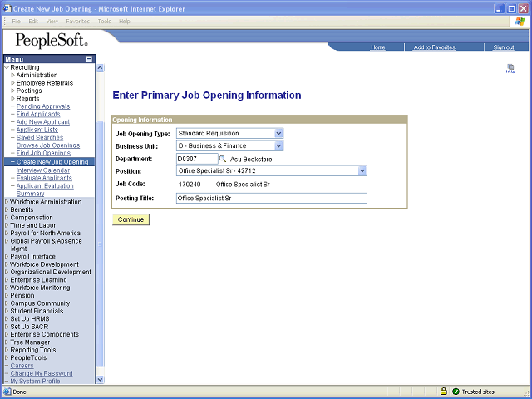532x399 pixels.
Task: Expand Time and Labor menu
Action: point(7,225)
